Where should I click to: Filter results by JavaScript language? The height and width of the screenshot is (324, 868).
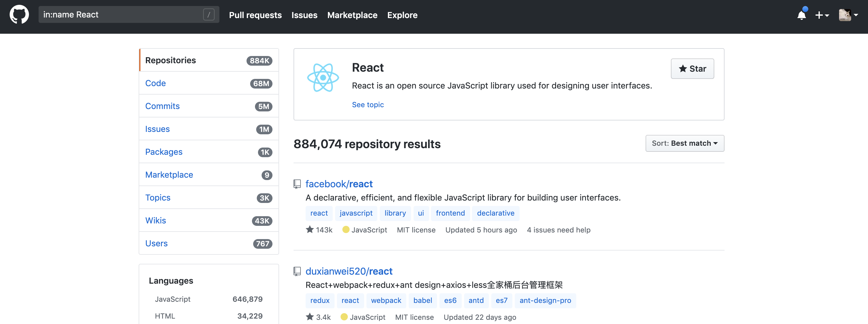tap(209, 299)
